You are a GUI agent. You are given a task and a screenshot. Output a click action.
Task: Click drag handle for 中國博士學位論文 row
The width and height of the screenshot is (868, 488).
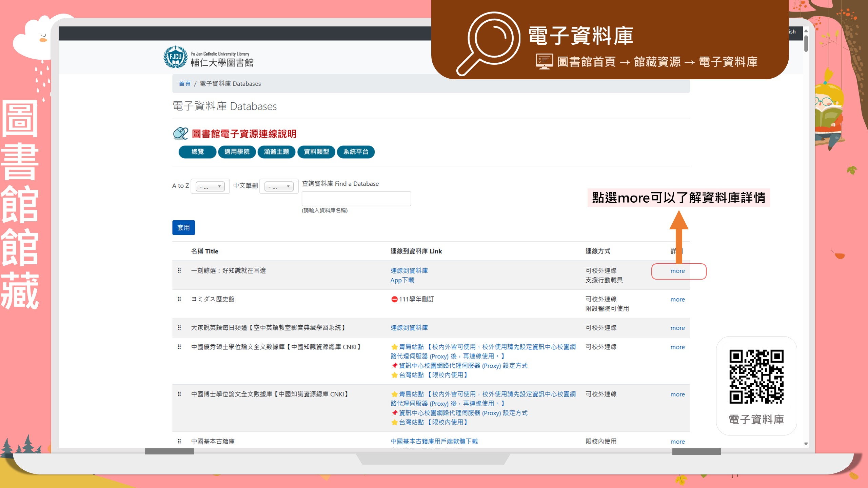tap(179, 394)
